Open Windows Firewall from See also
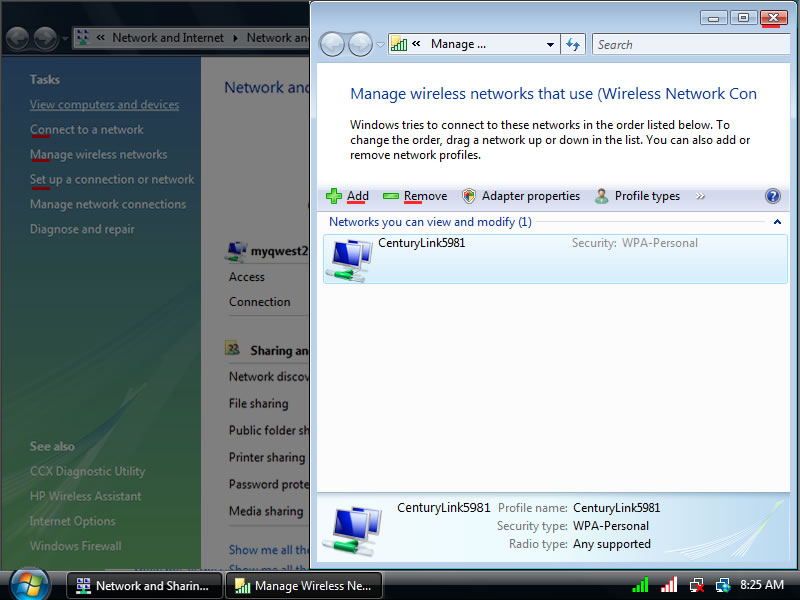This screenshot has width=800, height=600. (75, 546)
